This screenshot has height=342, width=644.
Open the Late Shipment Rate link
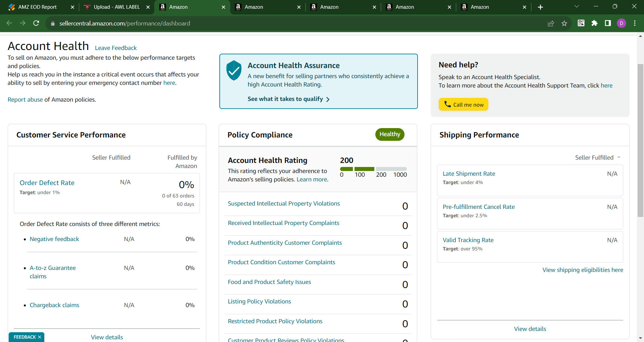(x=469, y=174)
